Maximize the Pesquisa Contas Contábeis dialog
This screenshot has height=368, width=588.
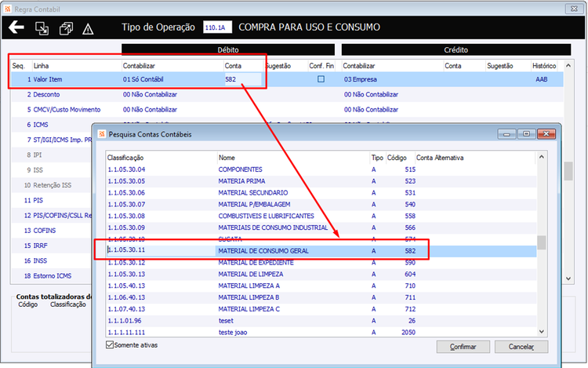coord(526,134)
